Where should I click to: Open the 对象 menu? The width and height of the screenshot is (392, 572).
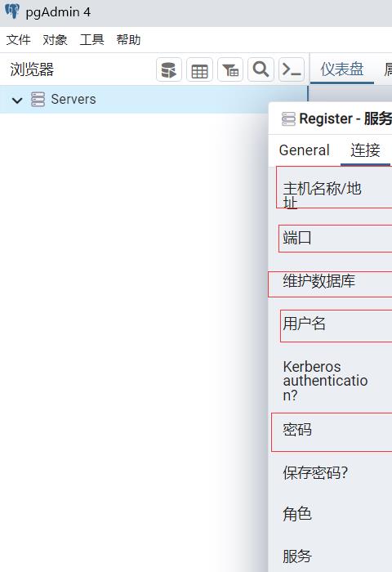55,39
